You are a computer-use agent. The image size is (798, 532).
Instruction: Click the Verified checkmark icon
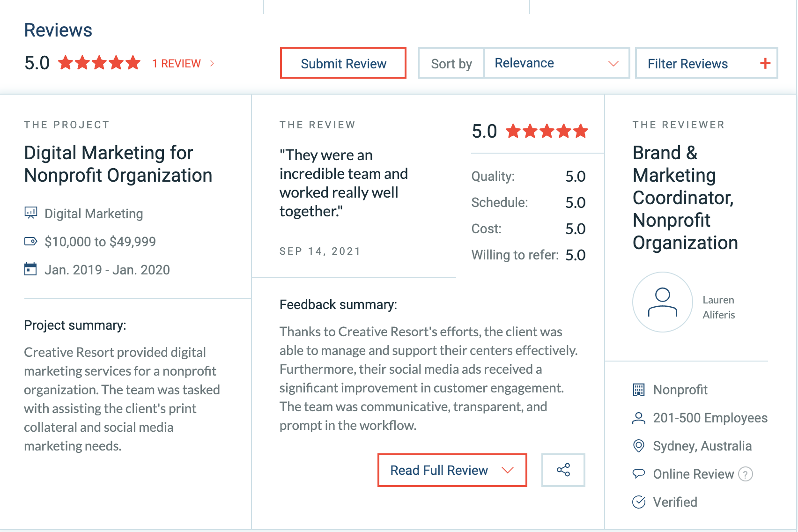(639, 502)
